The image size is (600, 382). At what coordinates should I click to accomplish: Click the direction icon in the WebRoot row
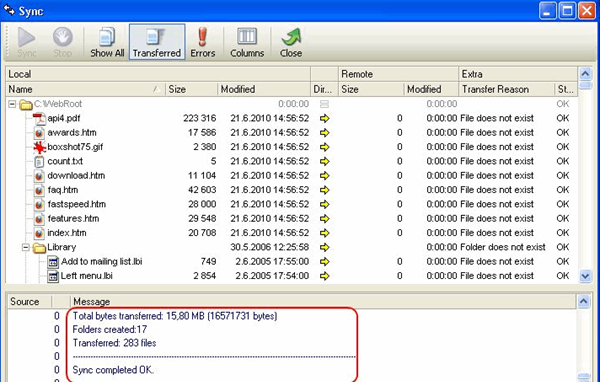pyautogui.click(x=324, y=104)
